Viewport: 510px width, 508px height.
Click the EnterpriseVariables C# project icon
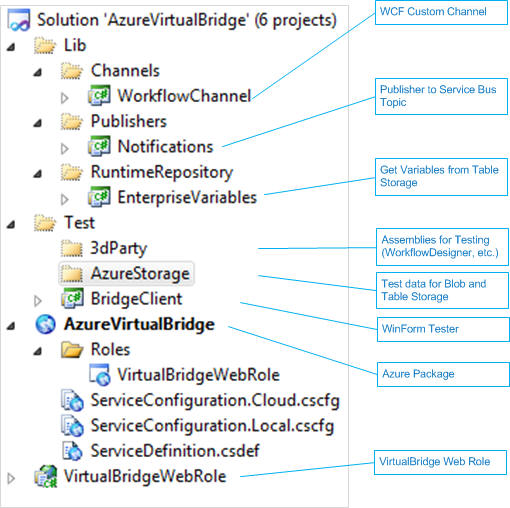99,197
